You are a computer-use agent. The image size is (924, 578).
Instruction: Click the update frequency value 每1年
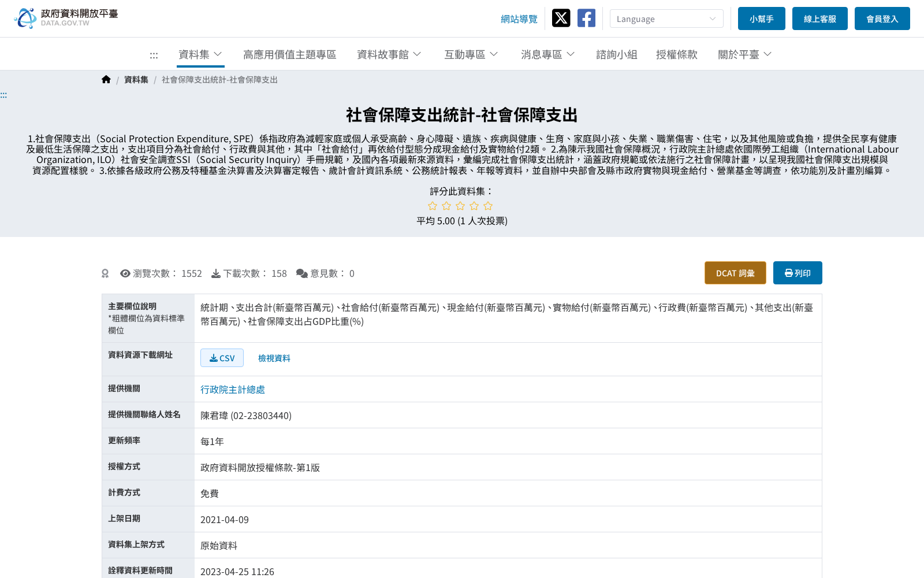(x=212, y=442)
